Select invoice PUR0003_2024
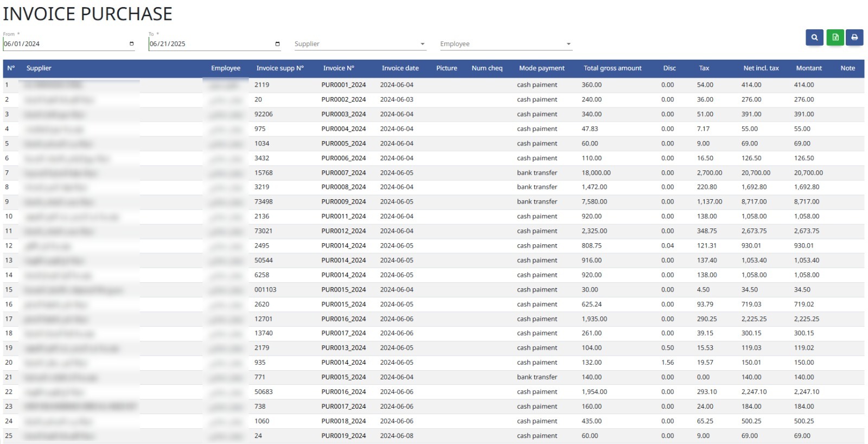The height and width of the screenshot is (444, 868). [x=343, y=115]
